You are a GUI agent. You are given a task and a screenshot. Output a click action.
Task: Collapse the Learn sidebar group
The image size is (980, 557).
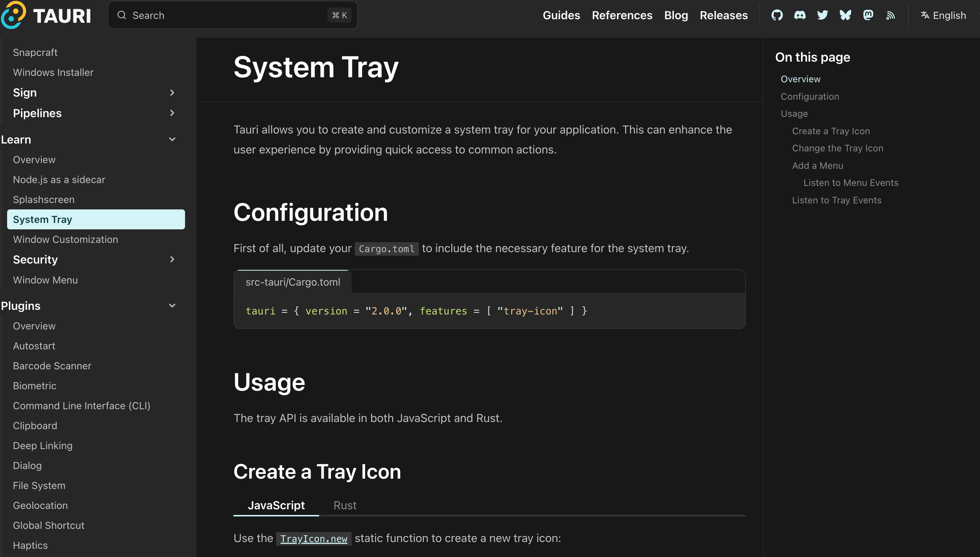tap(172, 139)
